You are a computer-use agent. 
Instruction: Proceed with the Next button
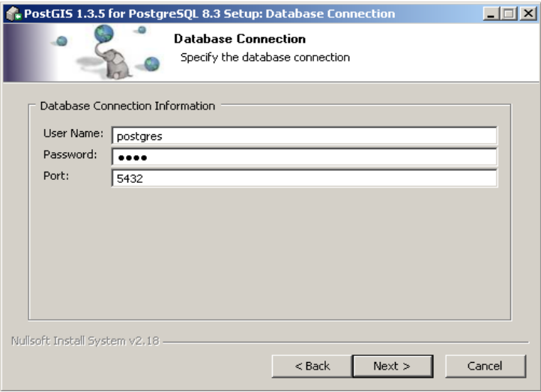tap(393, 366)
